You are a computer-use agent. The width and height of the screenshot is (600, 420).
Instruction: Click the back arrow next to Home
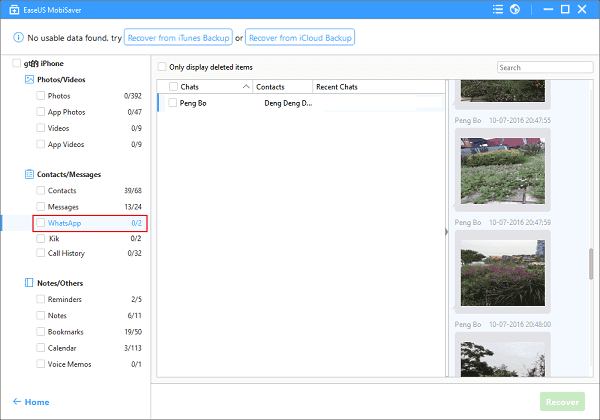17,401
